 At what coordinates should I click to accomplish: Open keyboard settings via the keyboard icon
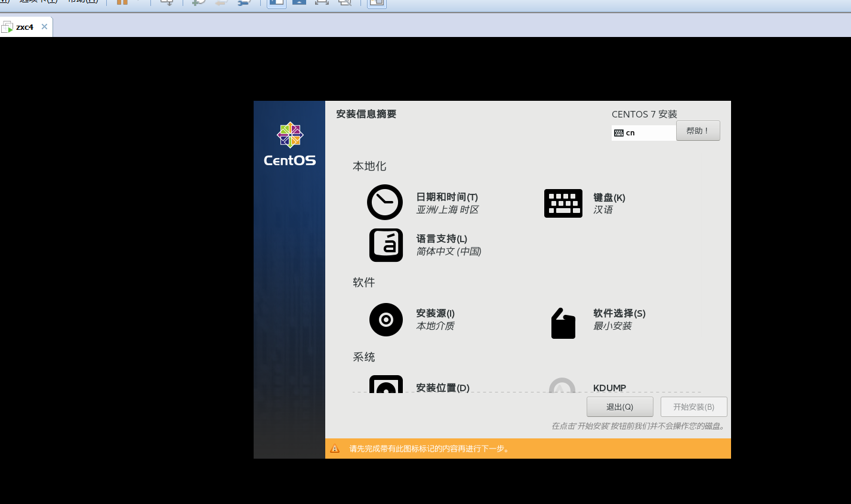tap(563, 203)
